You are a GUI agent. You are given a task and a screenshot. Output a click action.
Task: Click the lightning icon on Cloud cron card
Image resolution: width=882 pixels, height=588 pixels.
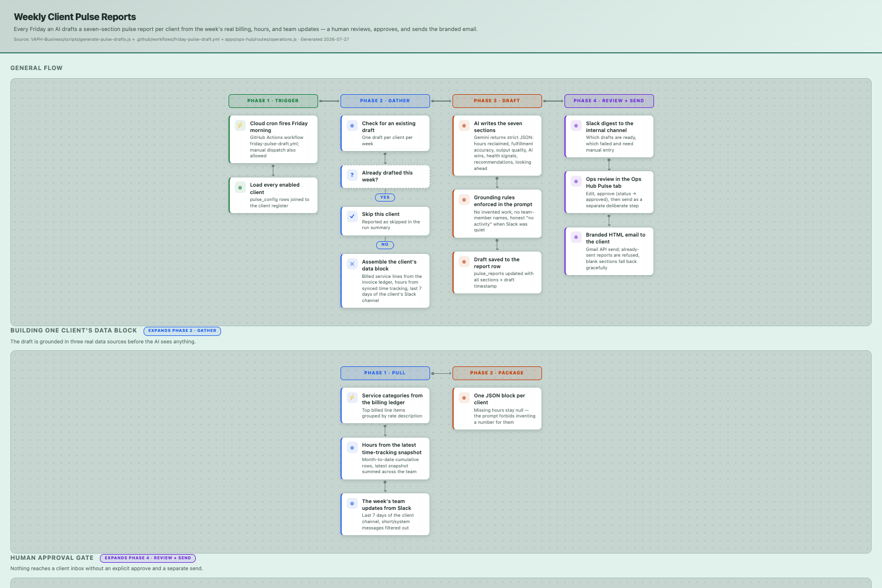coord(240,125)
